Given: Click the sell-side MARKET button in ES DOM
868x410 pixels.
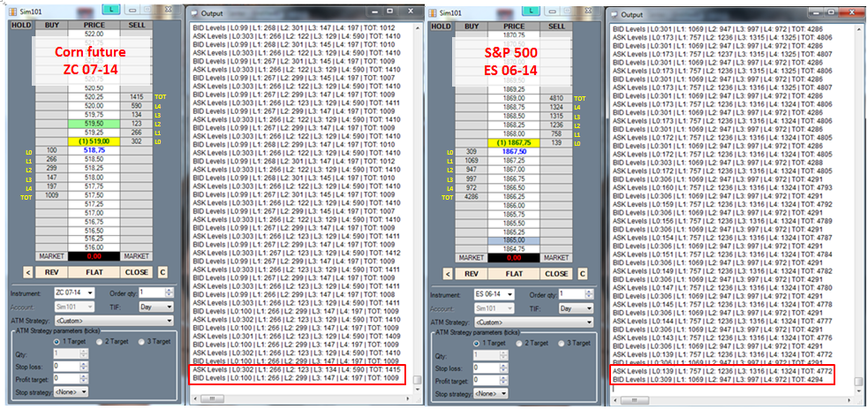Looking at the screenshot, I should click(556, 258).
